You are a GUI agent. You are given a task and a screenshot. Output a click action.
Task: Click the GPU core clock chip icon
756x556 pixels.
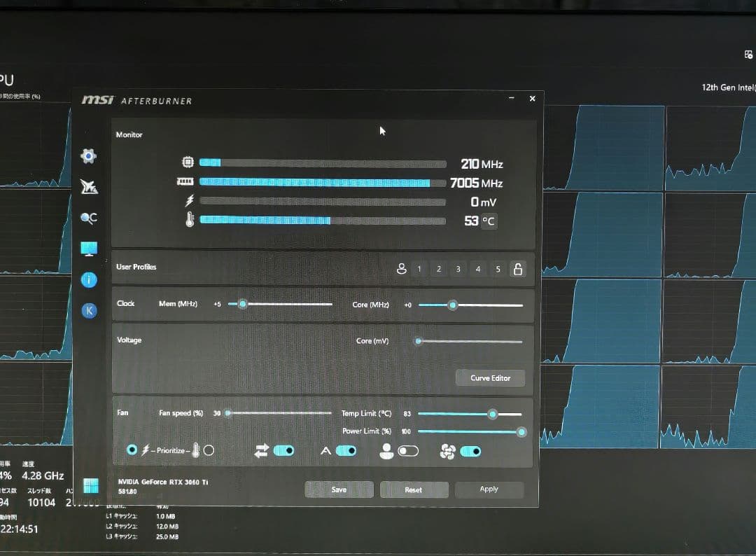point(188,161)
